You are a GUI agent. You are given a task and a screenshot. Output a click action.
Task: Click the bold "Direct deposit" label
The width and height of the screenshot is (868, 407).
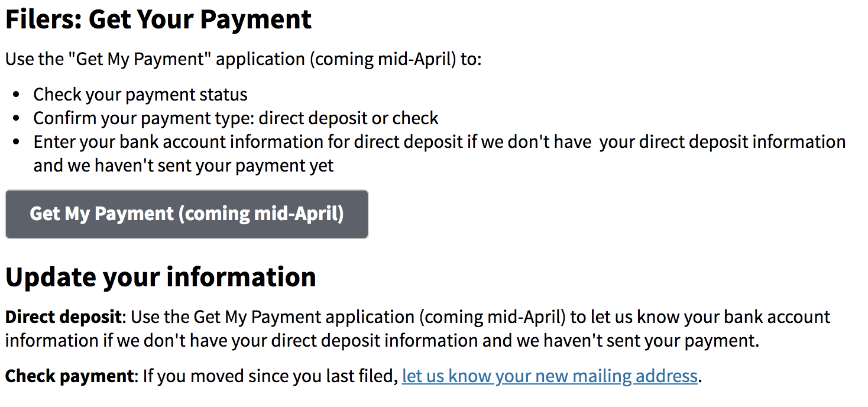click(x=63, y=317)
